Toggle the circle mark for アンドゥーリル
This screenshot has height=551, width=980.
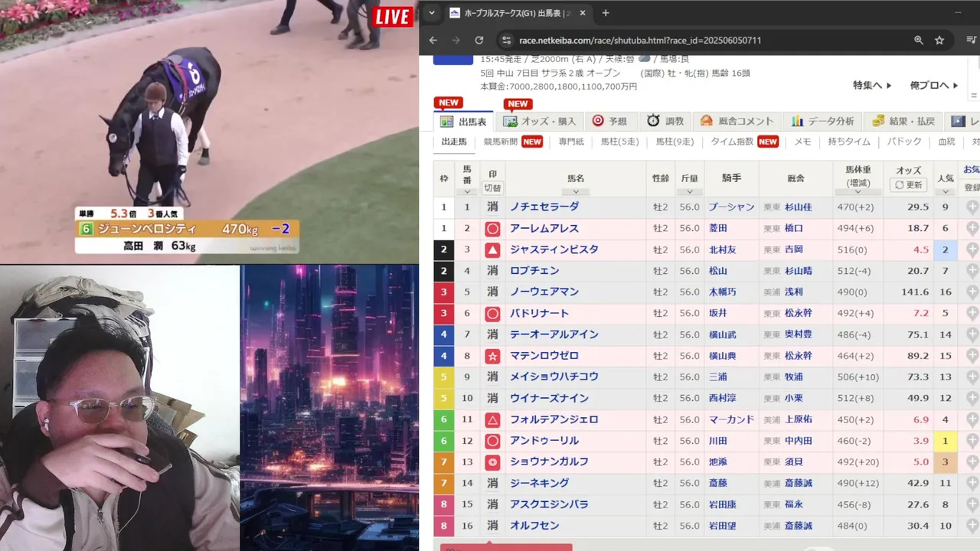pyautogui.click(x=492, y=441)
